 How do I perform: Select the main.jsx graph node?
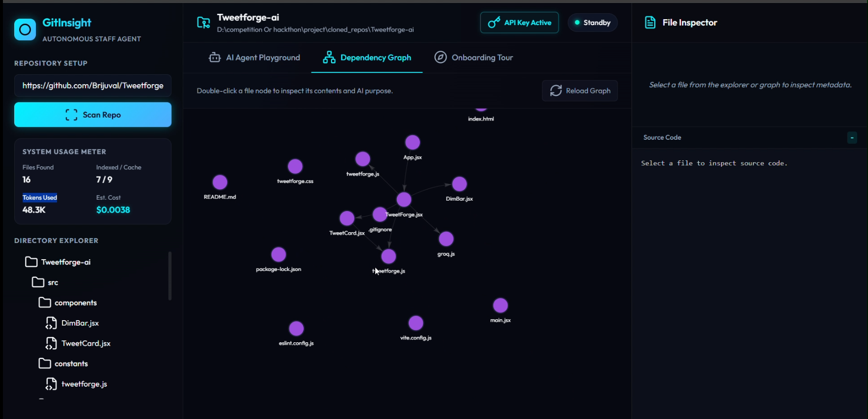[500, 305]
